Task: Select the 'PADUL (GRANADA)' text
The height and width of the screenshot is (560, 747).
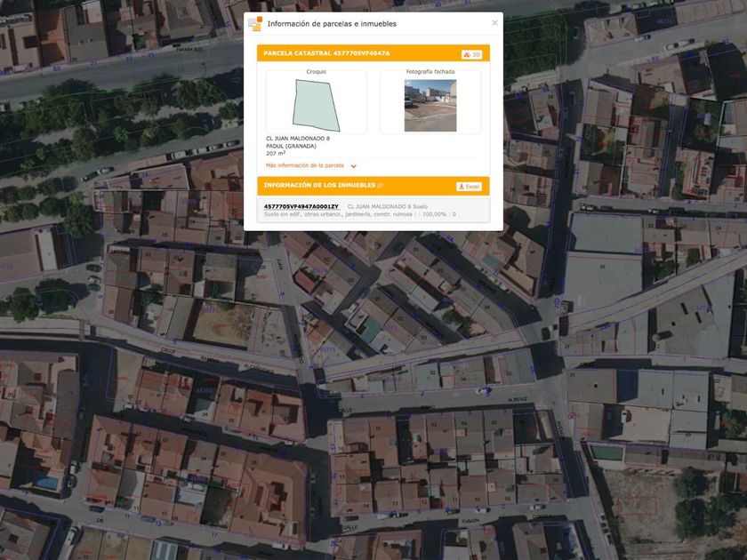Action: coord(291,146)
